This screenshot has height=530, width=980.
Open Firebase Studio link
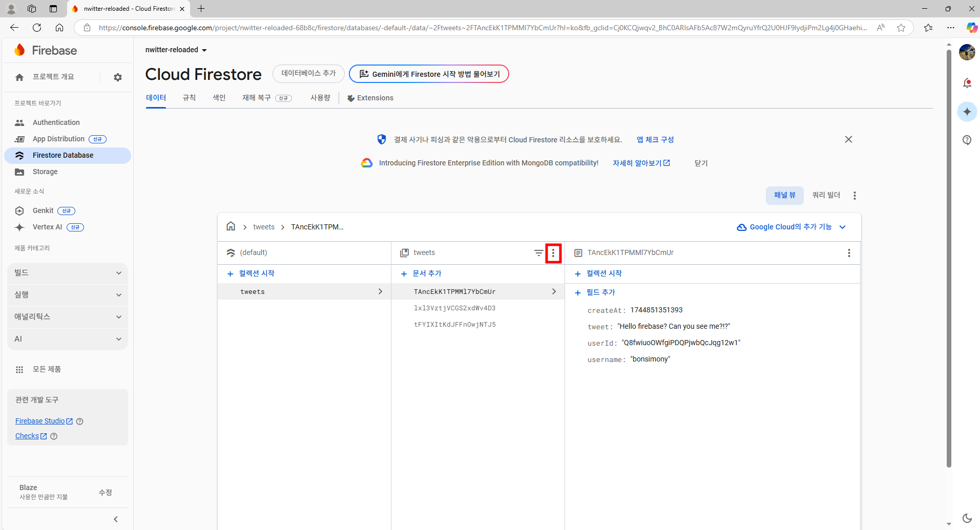click(x=44, y=421)
